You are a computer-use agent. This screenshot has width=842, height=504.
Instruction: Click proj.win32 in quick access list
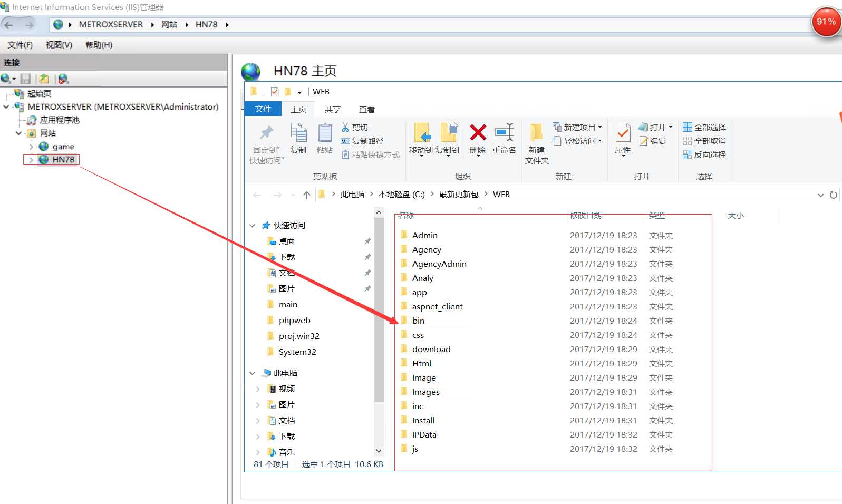(299, 336)
